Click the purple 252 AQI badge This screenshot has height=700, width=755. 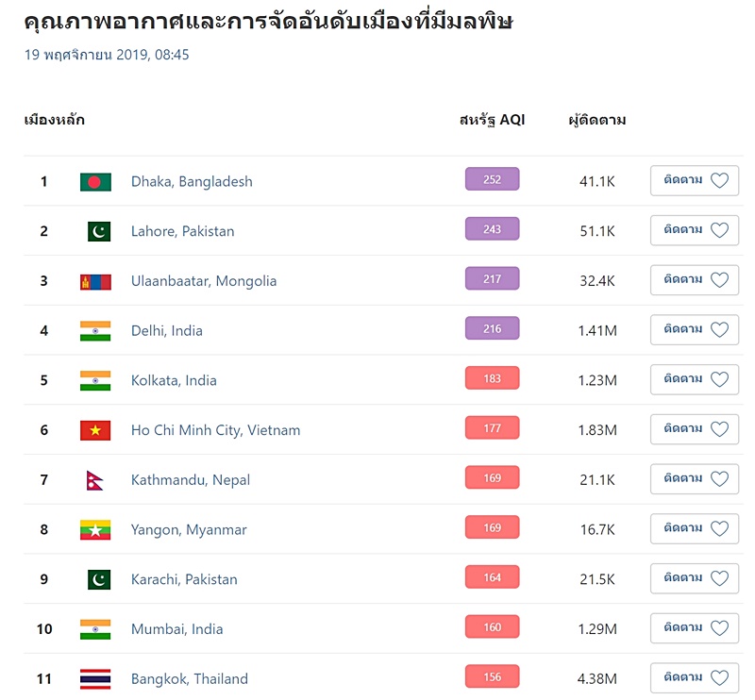click(492, 179)
